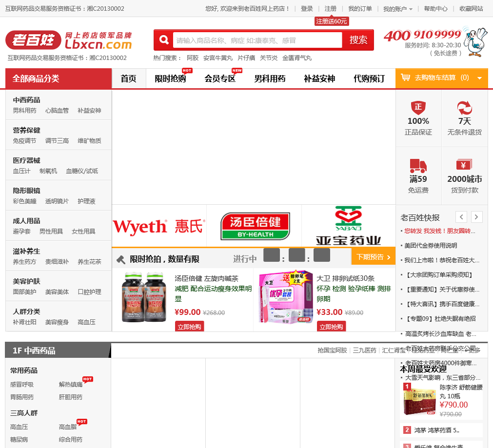Click the rank 1 badge
Viewport: 493px width, 448px height.
pos(407,387)
